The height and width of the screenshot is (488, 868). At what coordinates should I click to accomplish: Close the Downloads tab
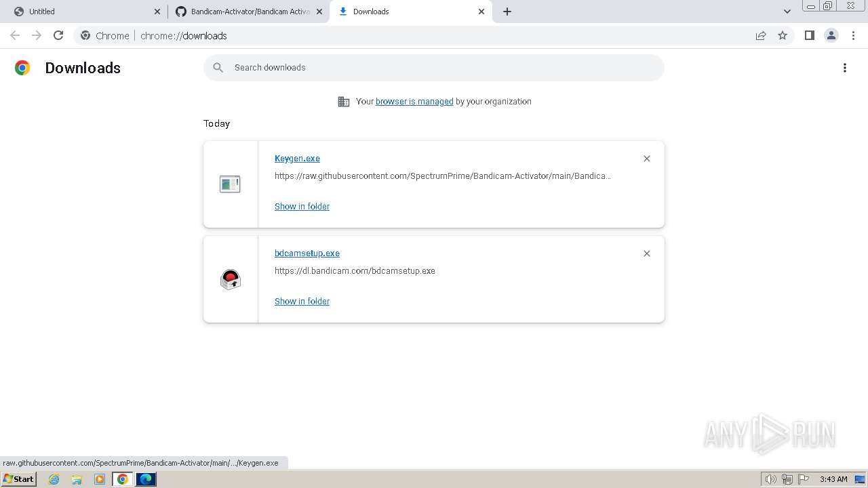click(481, 12)
